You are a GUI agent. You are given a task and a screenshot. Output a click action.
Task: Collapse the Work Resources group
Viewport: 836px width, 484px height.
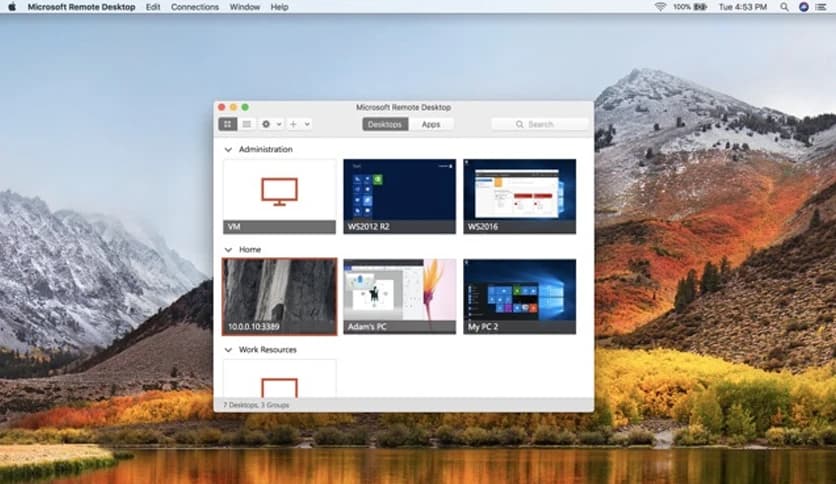click(x=228, y=349)
